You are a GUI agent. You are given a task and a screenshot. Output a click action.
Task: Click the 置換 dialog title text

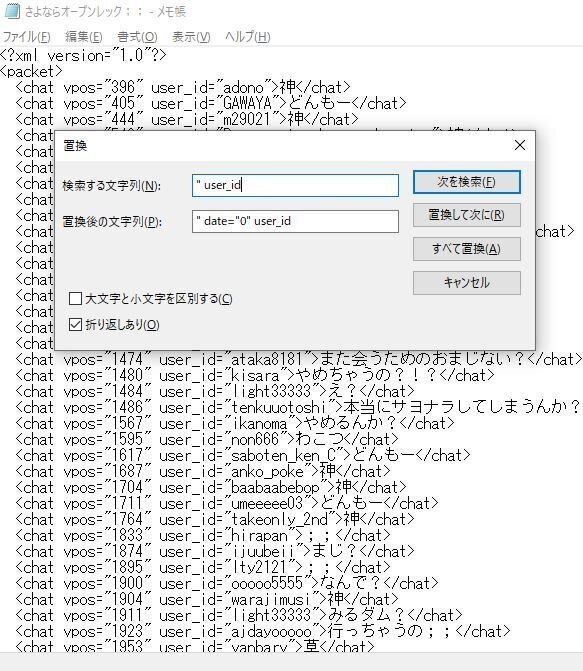click(75, 145)
